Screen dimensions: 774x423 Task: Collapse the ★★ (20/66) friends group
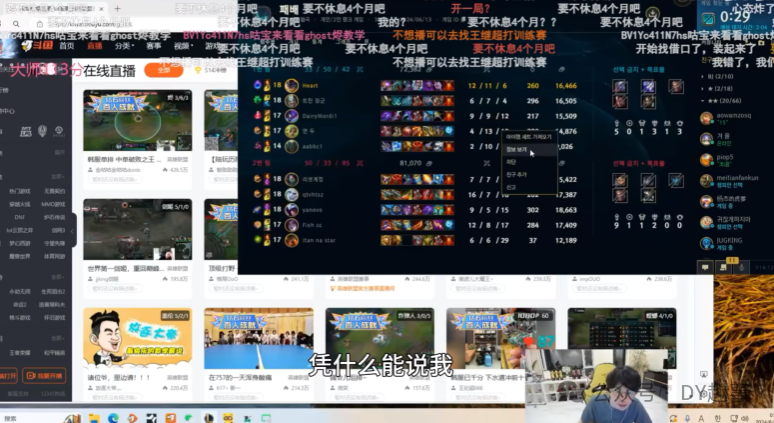pos(721,101)
